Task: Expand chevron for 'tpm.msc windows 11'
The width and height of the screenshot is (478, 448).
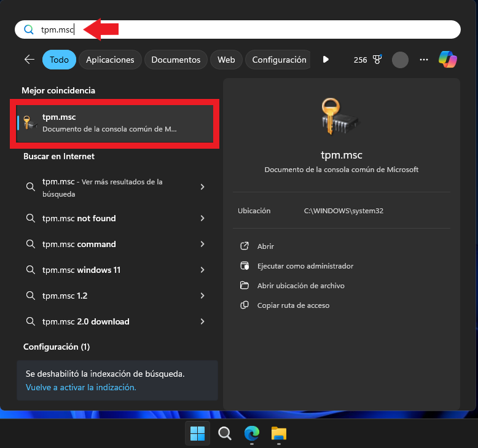Action: (x=202, y=270)
